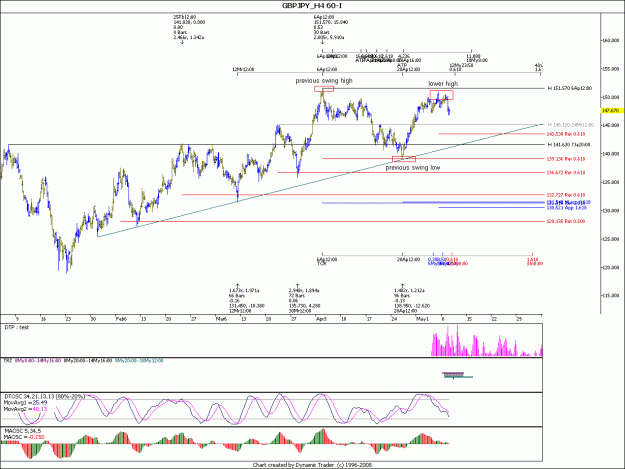Click the Feb6 date on time axis
Screen dimensions: 625x469
coord(121,319)
